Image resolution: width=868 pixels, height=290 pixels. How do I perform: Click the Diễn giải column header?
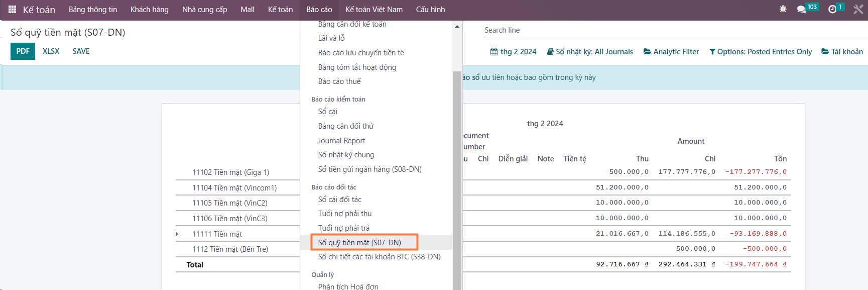(x=513, y=159)
